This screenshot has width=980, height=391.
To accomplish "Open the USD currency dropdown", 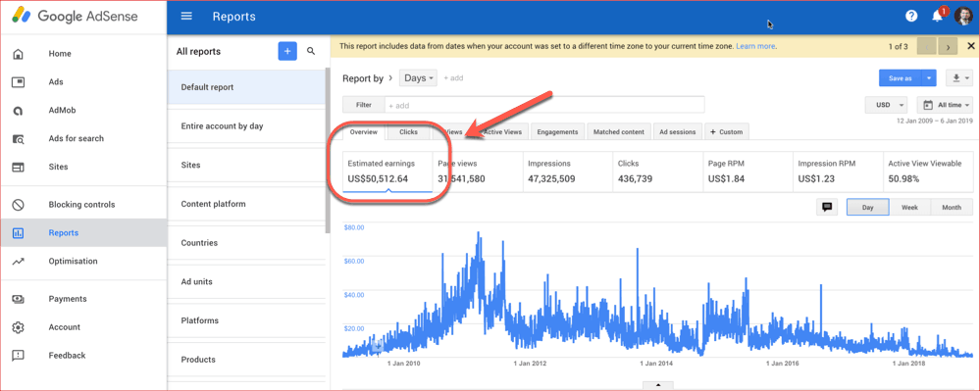I will (x=886, y=105).
